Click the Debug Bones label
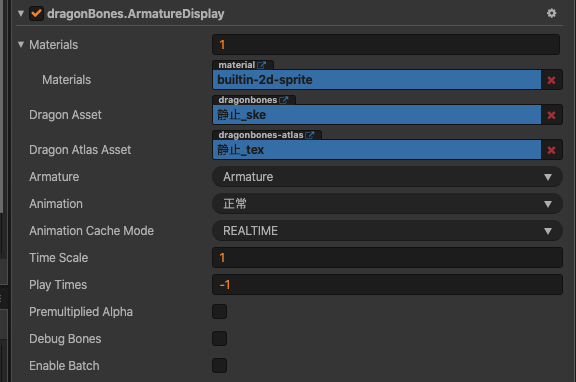The width and height of the screenshot is (576, 382). [x=65, y=339]
